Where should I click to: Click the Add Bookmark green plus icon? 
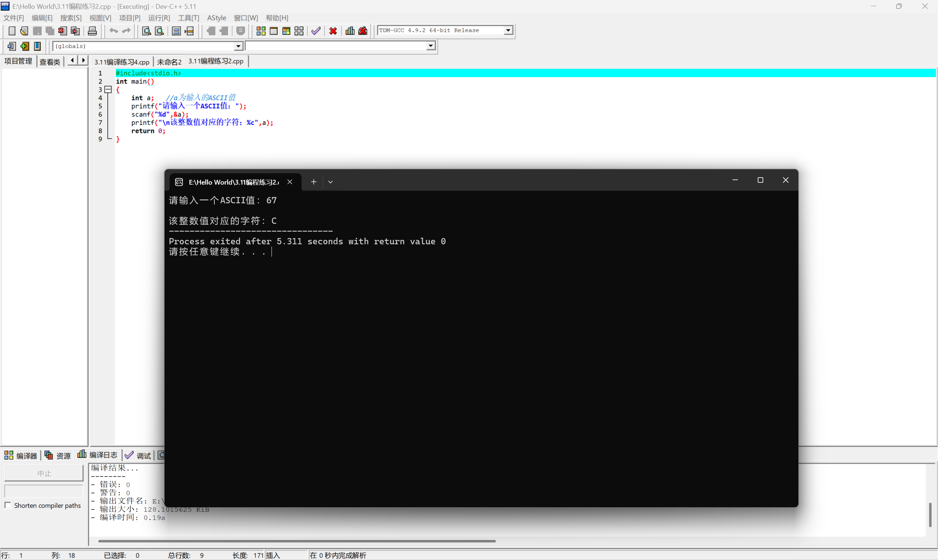pyautogui.click(x=25, y=46)
